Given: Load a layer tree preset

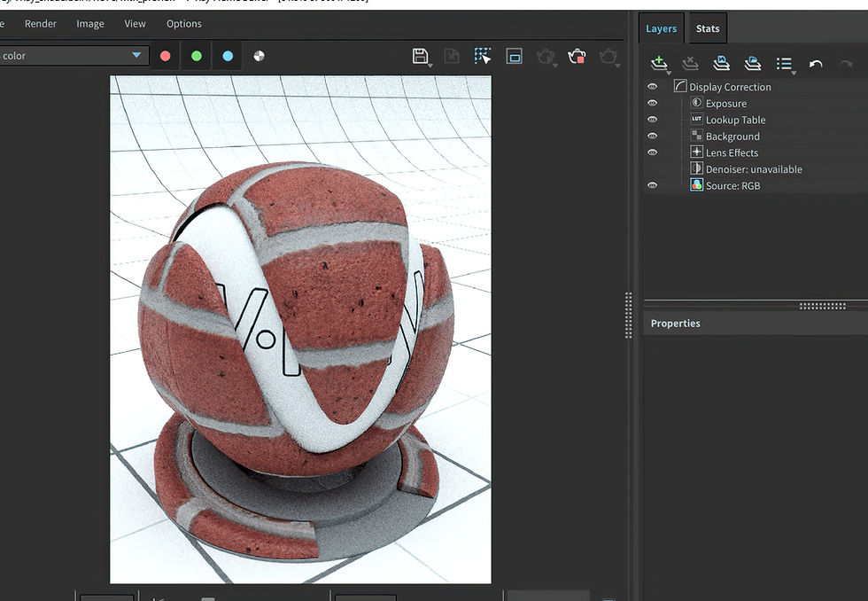Looking at the screenshot, I should coord(752,63).
